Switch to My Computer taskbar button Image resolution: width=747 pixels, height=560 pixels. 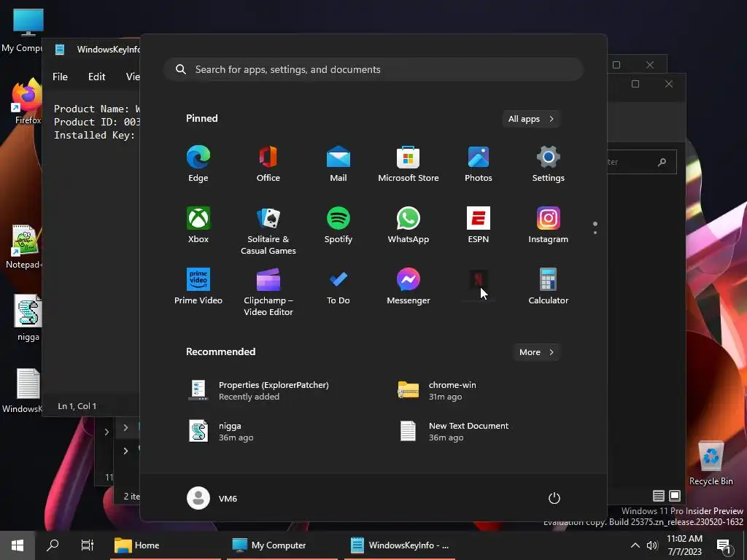pyautogui.click(x=282, y=545)
